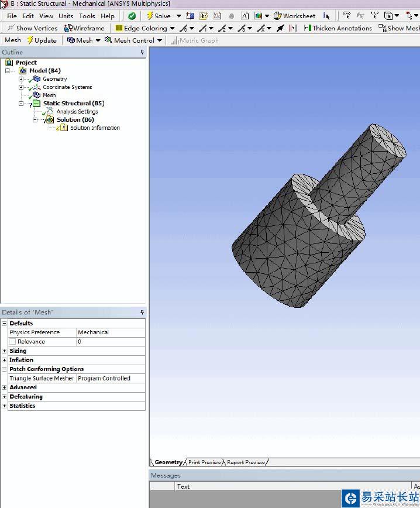Click the node selection icon with dots

click(x=374, y=16)
